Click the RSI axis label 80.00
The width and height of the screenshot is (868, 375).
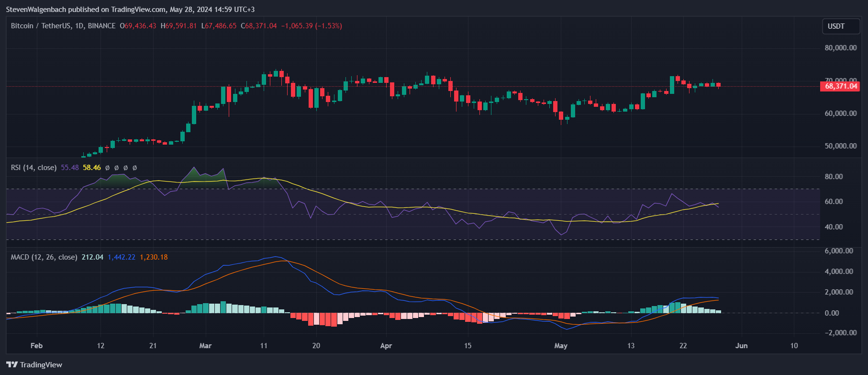pyautogui.click(x=834, y=177)
